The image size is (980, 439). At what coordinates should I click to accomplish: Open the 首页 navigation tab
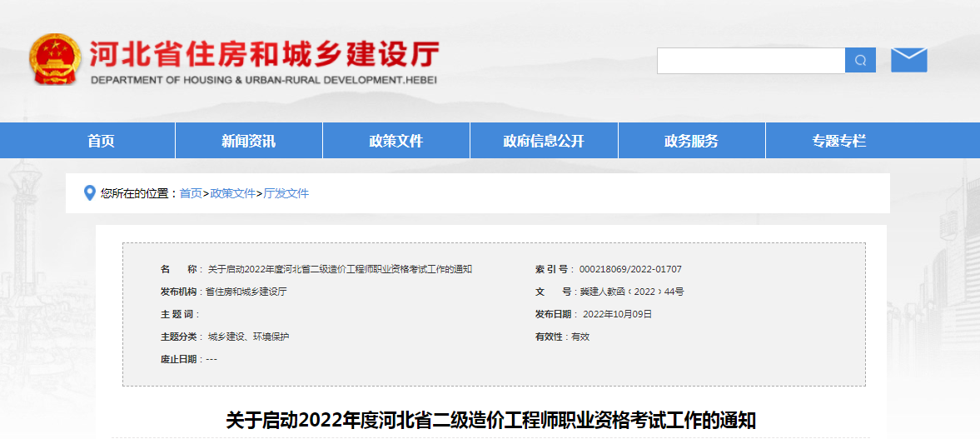pyautogui.click(x=102, y=141)
